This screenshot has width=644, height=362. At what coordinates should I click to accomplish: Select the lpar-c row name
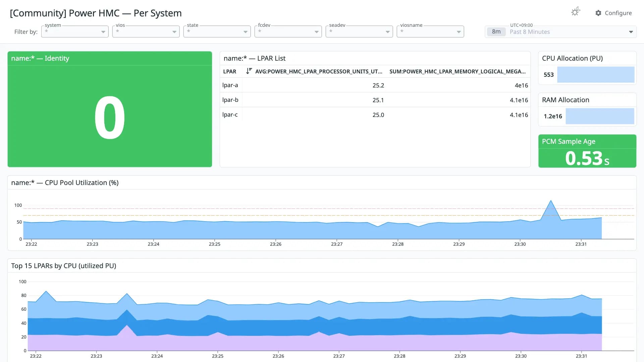[x=230, y=115]
